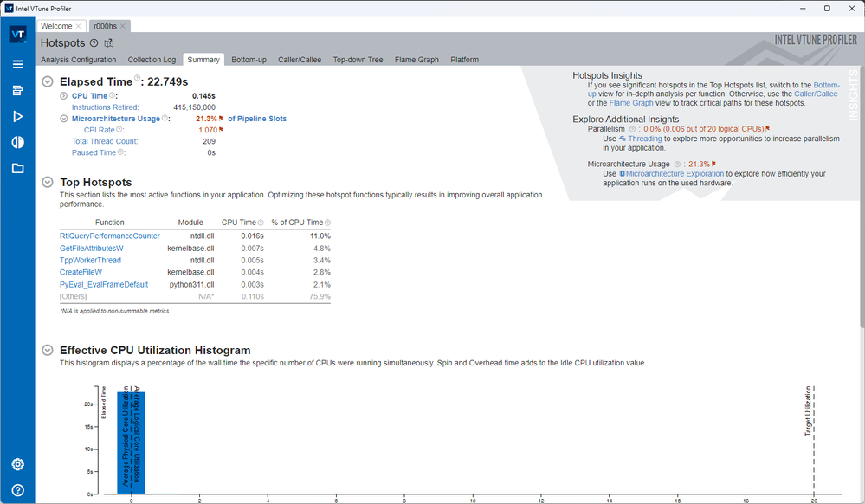Collapse the Microarchitecture Usage metric row
Image resolution: width=865 pixels, height=504 pixels.
pyautogui.click(x=63, y=119)
